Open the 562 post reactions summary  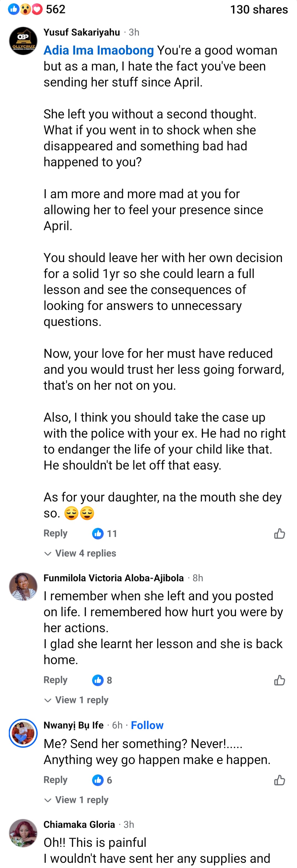(x=37, y=9)
